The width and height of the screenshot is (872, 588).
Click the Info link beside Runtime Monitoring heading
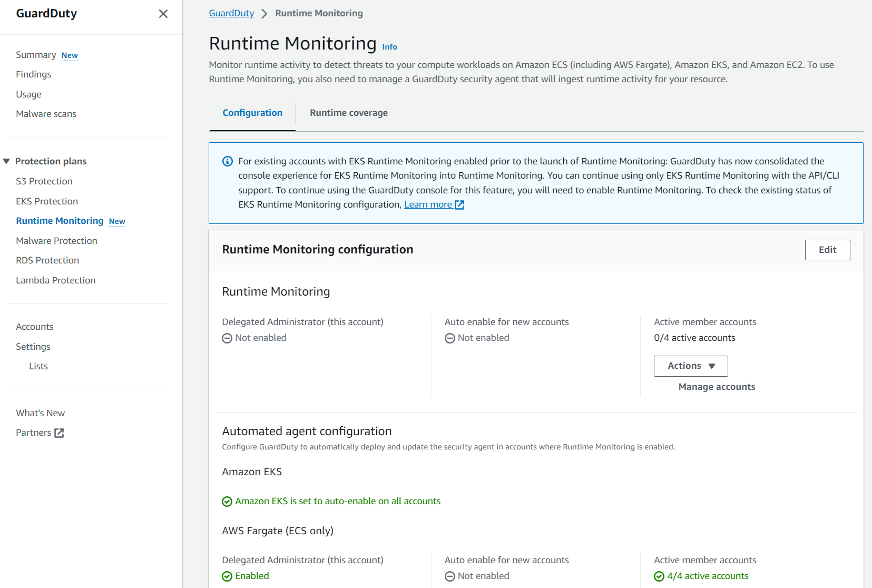[x=390, y=46]
